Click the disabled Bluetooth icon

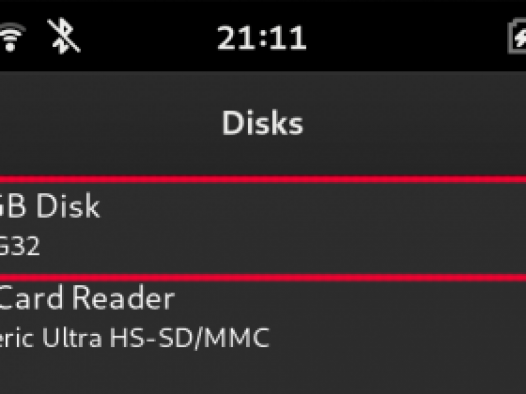click(x=64, y=37)
